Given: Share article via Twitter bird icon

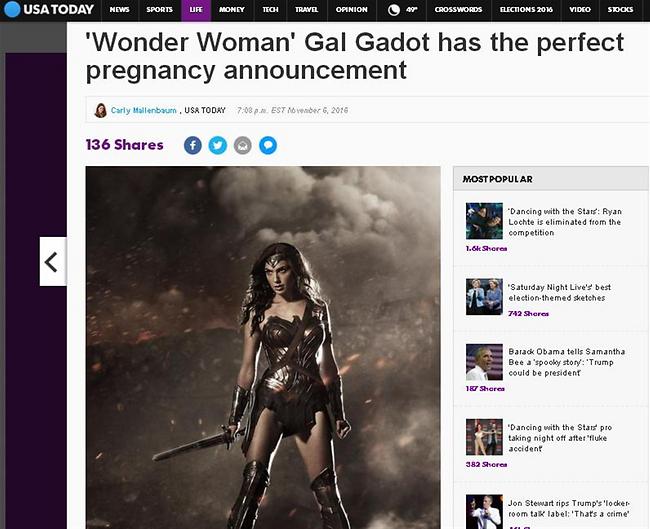Looking at the screenshot, I should [x=218, y=146].
